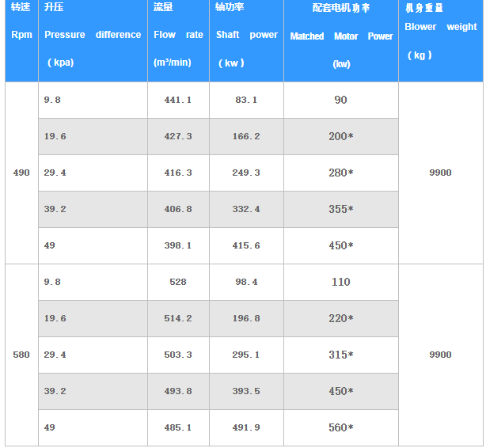Select shaft power value 83.1

click(246, 100)
